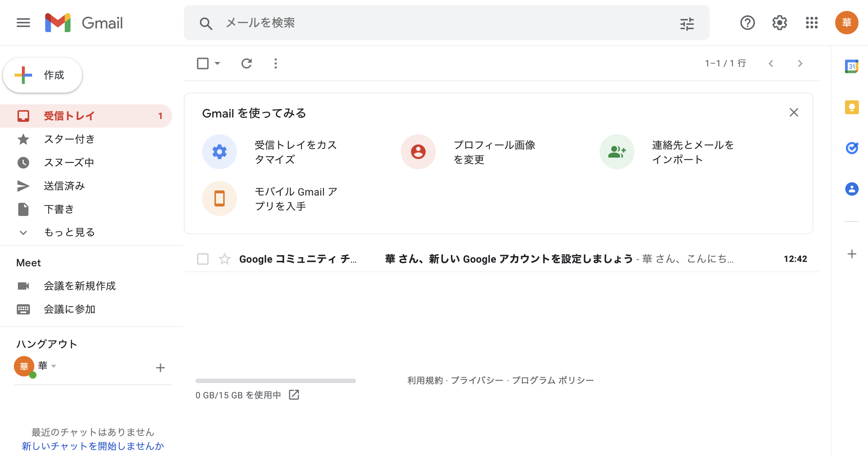Open the 華 account avatar menu
Viewport: 868px width, 456px height.
[x=846, y=23]
